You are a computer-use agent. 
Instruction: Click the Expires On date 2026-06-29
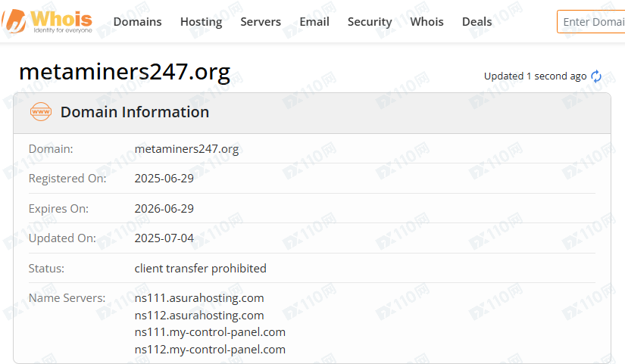(164, 208)
